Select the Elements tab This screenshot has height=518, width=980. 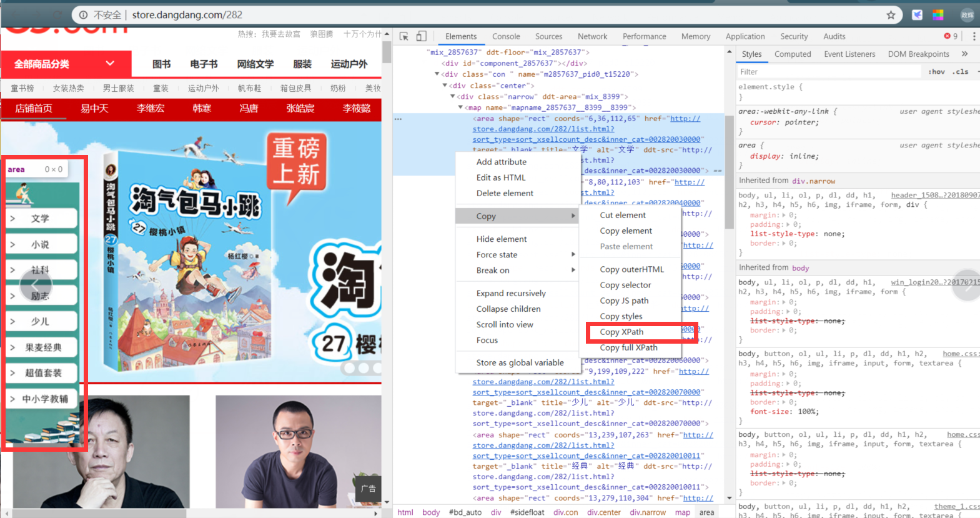tap(461, 36)
